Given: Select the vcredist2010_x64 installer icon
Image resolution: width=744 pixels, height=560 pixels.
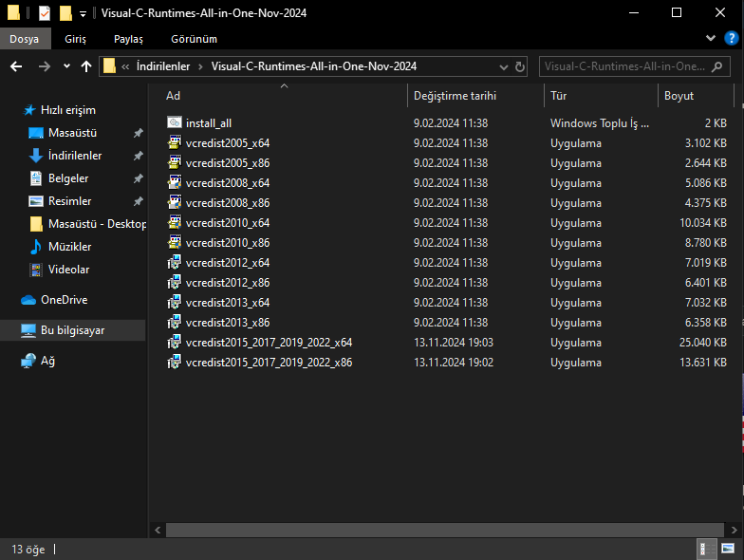Looking at the screenshot, I should pyautogui.click(x=175, y=222).
